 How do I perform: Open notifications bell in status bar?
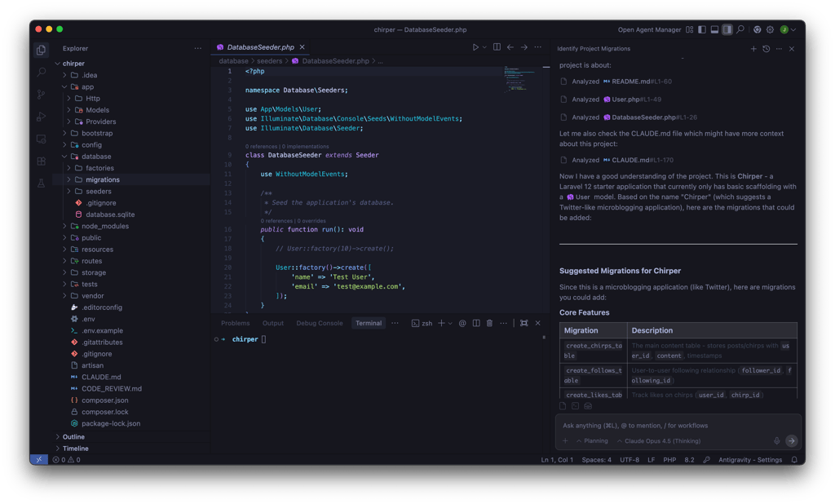click(794, 460)
